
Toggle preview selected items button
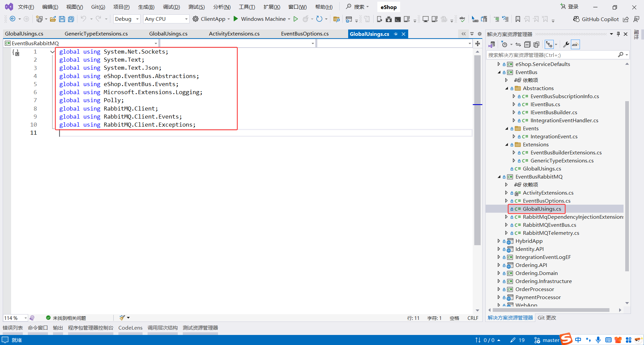click(x=575, y=44)
